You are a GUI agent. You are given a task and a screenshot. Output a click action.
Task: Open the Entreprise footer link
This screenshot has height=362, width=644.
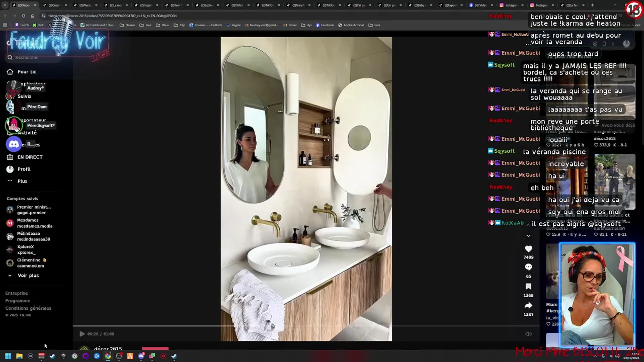pos(17,293)
